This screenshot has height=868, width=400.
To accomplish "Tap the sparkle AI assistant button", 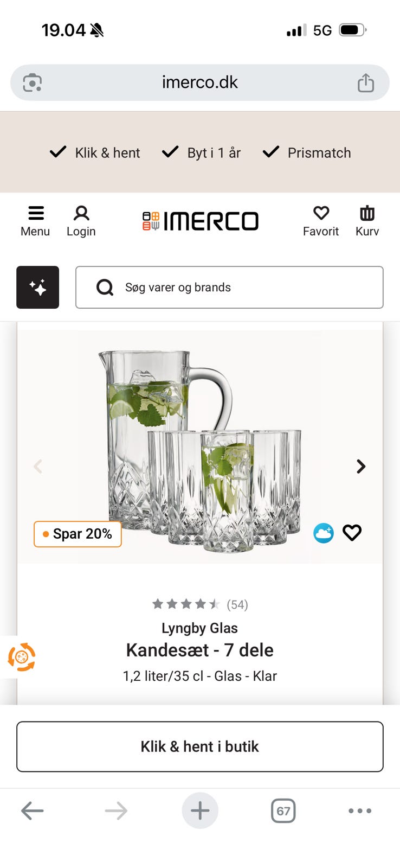I will pos(37,288).
